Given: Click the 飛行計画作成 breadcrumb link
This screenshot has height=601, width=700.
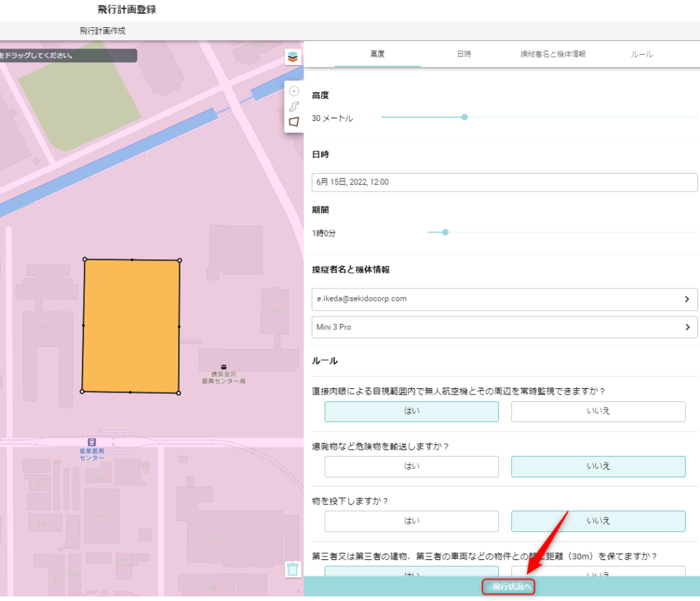Looking at the screenshot, I should coord(103,31).
